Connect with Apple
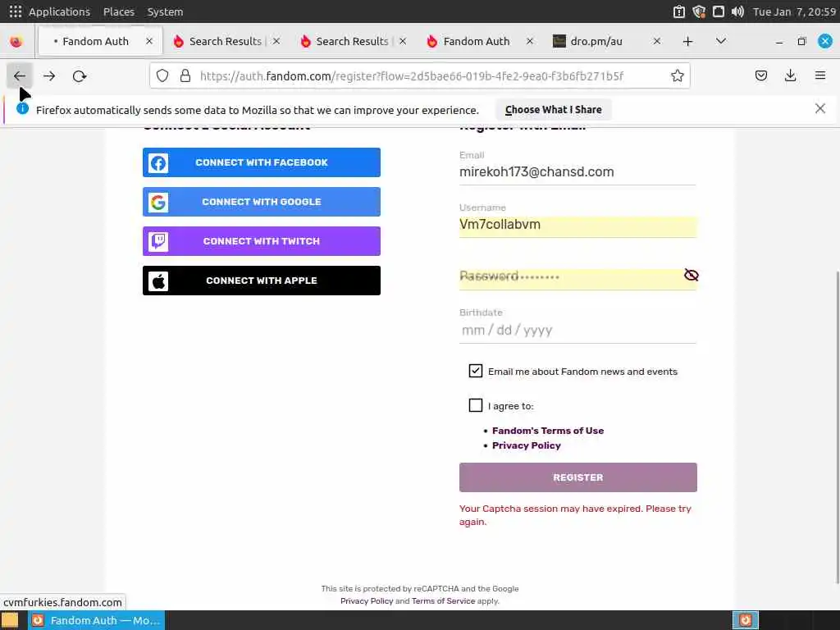840x630 pixels. click(x=262, y=281)
